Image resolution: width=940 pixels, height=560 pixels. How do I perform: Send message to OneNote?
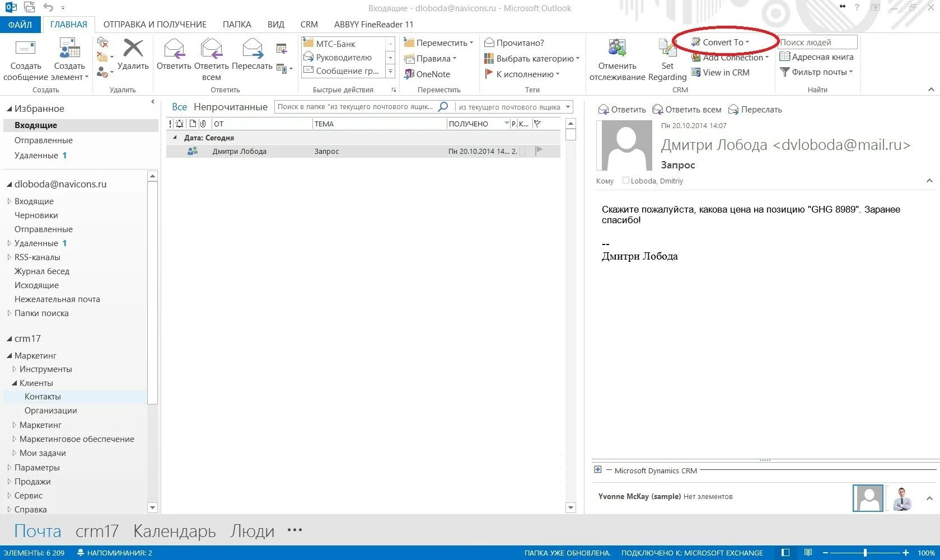point(427,74)
